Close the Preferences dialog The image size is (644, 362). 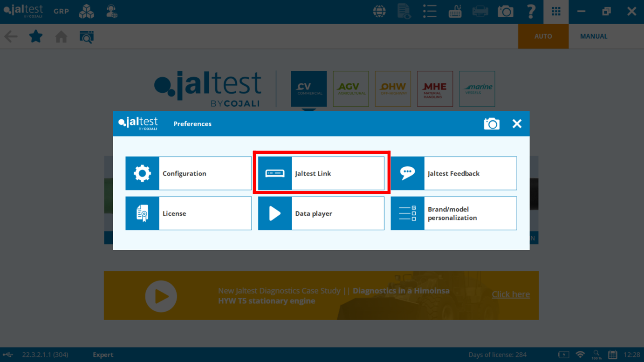click(x=517, y=123)
